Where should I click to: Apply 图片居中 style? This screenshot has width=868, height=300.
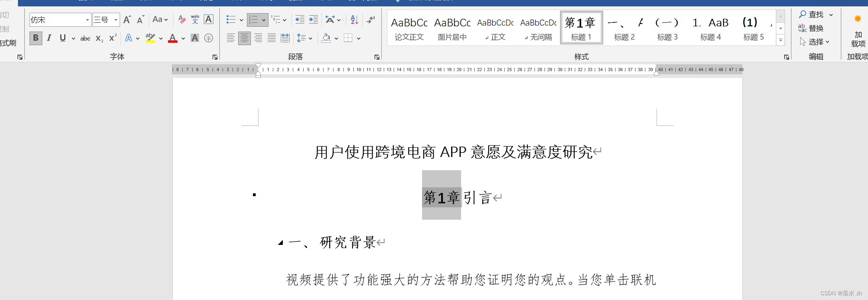452,28
